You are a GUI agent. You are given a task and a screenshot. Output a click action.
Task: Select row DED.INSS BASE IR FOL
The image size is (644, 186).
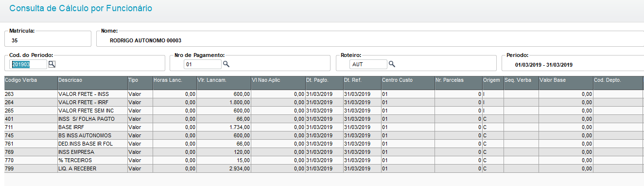tap(324, 144)
